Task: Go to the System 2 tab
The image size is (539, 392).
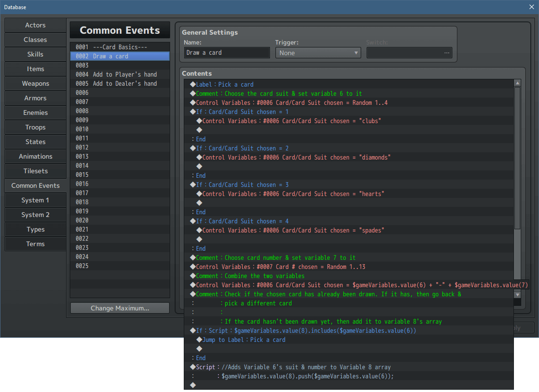Action: click(35, 215)
